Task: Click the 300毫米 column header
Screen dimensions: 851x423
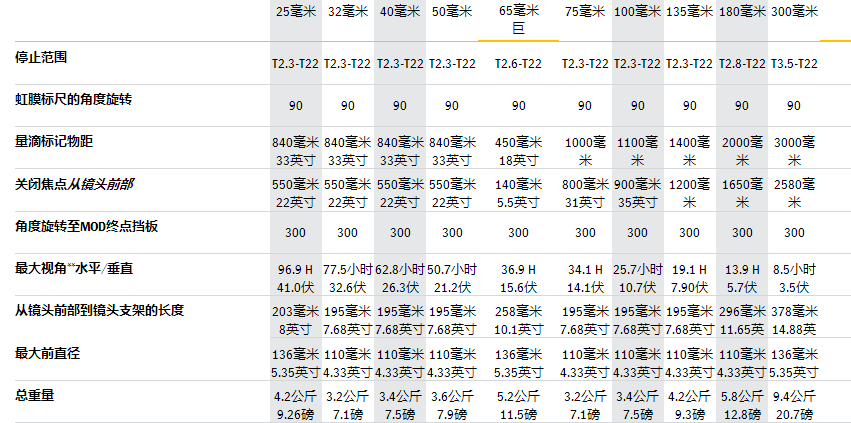Action: coord(794,12)
